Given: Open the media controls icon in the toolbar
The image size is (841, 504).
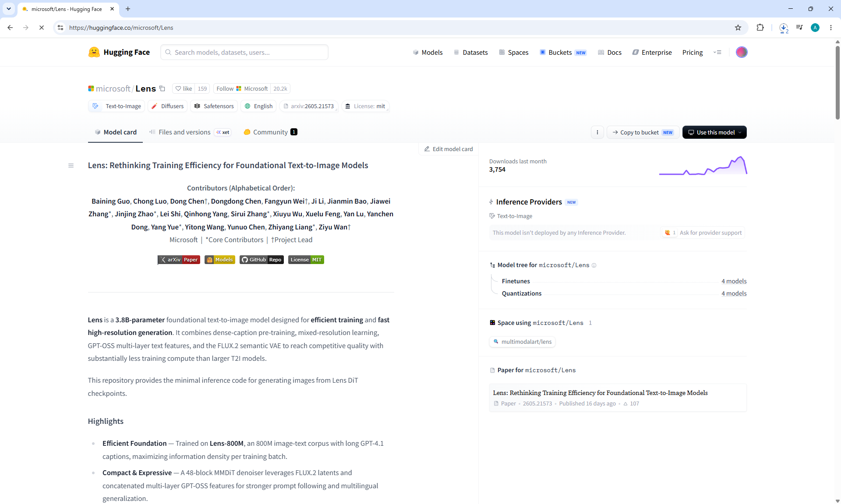Looking at the screenshot, I should point(799,28).
